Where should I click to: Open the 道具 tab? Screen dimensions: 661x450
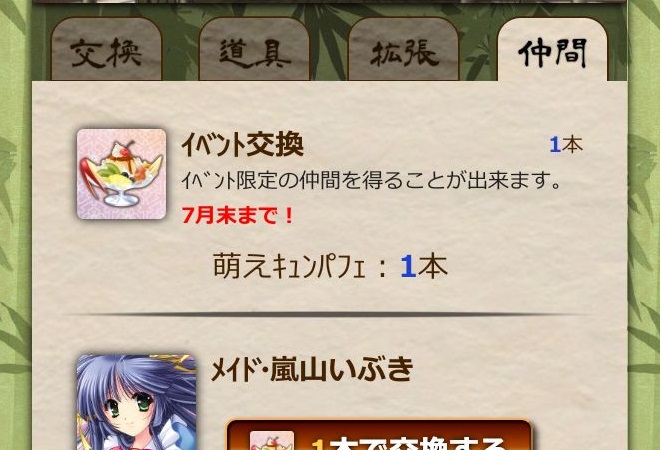254,50
